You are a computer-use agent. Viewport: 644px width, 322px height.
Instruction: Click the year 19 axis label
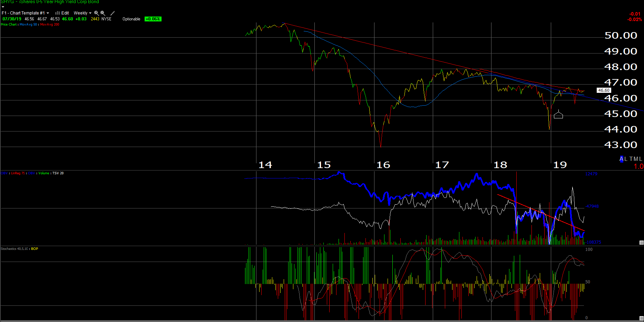(x=560, y=165)
